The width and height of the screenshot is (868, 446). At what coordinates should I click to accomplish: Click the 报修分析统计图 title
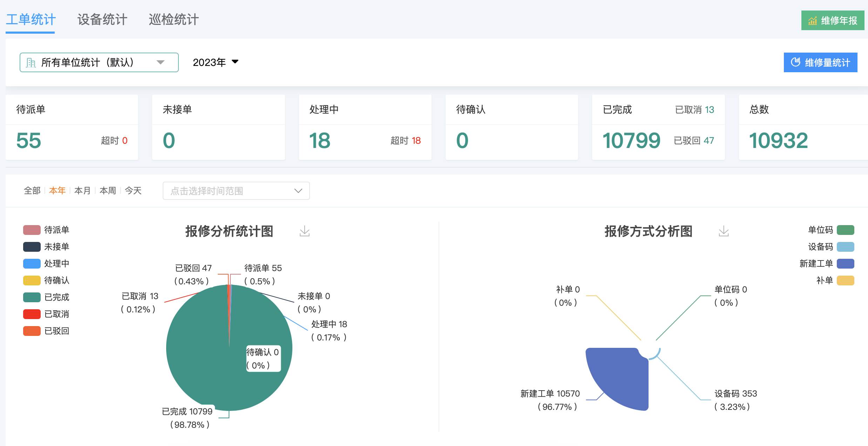pos(229,231)
